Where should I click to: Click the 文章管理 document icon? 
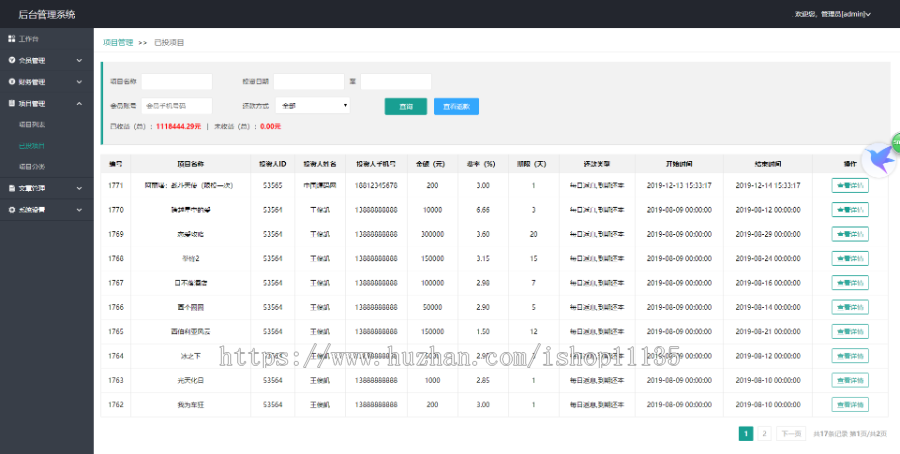[x=11, y=188]
